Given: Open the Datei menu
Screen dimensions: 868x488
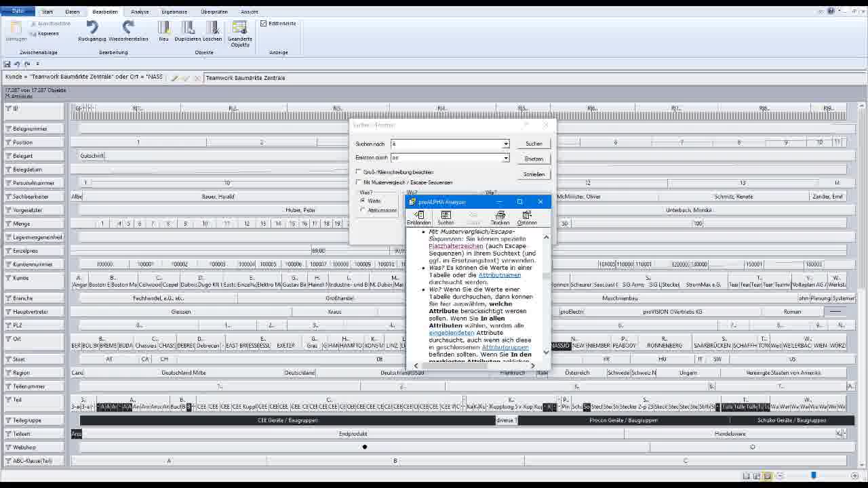Looking at the screenshot, I should click(18, 11).
